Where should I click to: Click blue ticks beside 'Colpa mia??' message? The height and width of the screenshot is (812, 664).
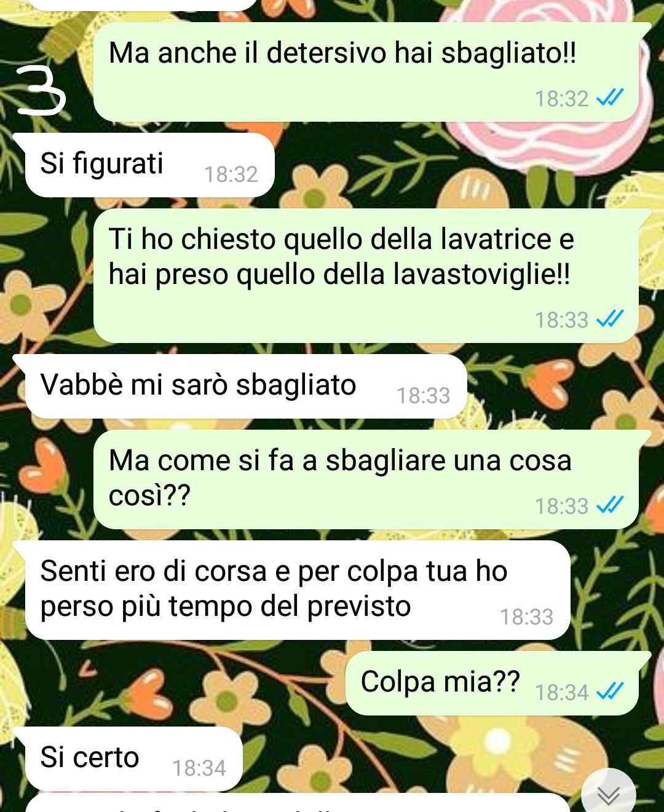tap(611, 692)
